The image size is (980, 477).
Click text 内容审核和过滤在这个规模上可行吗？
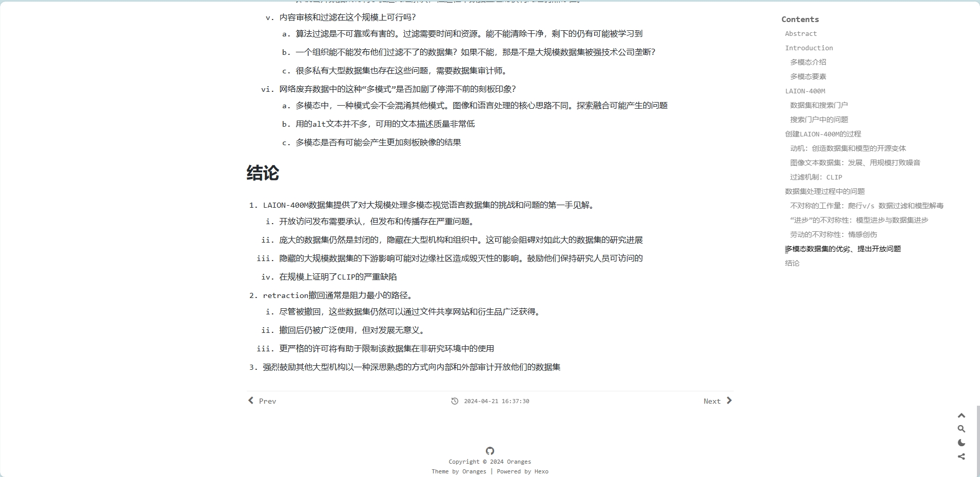pyautogui.click(x=347, y=17)
